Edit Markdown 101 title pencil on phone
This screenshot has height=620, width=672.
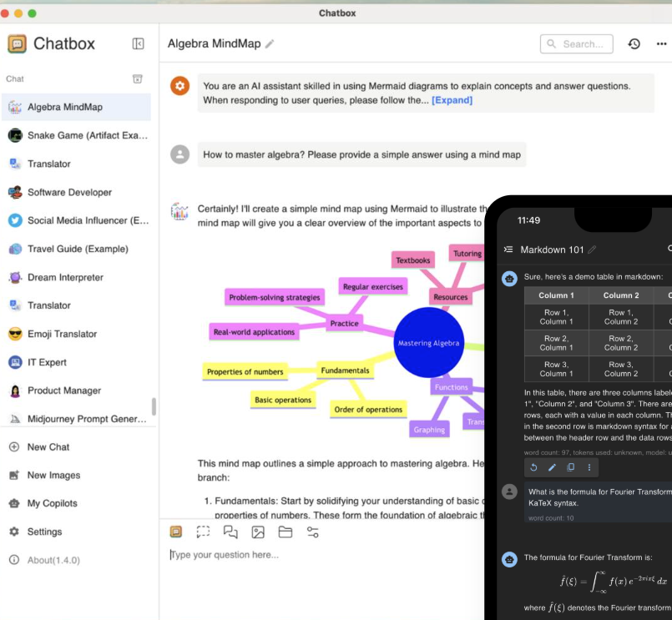[x=592, y=250]
